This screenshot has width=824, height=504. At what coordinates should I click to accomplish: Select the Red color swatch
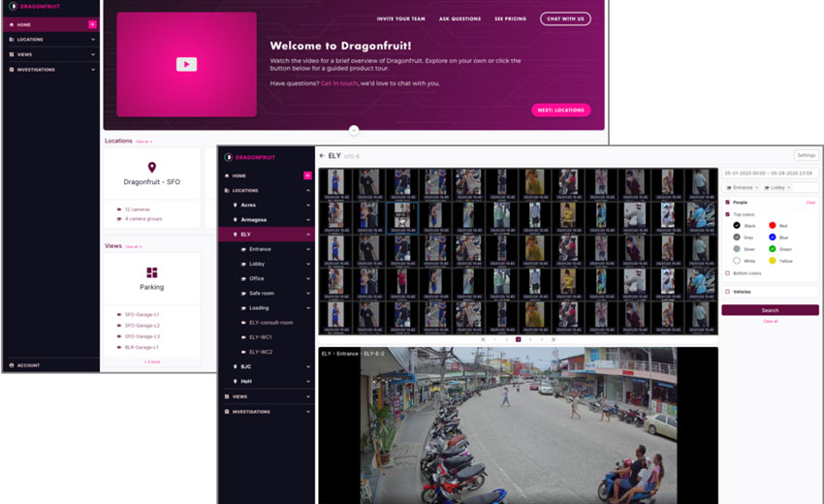(x=773, y=226)
